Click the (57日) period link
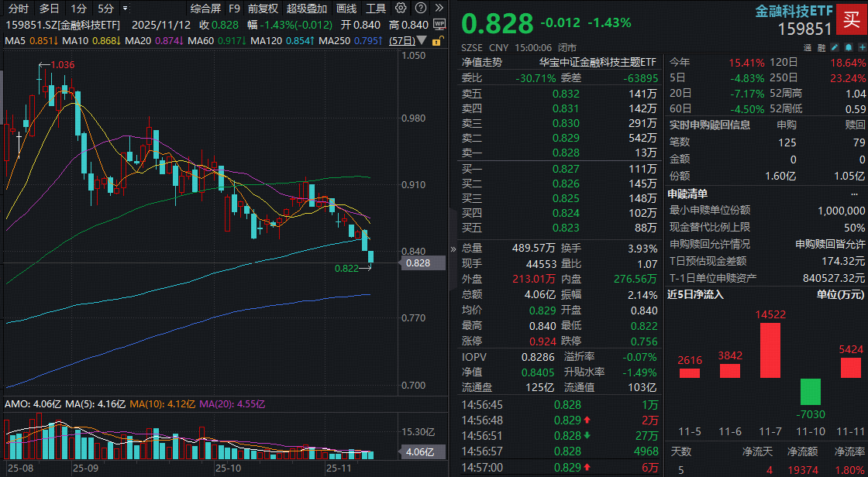 tap(401, 40)
